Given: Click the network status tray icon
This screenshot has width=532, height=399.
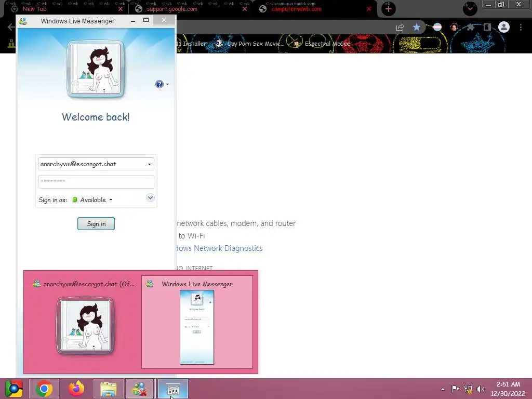Looking at the screenshot, I should click(468, 389).
